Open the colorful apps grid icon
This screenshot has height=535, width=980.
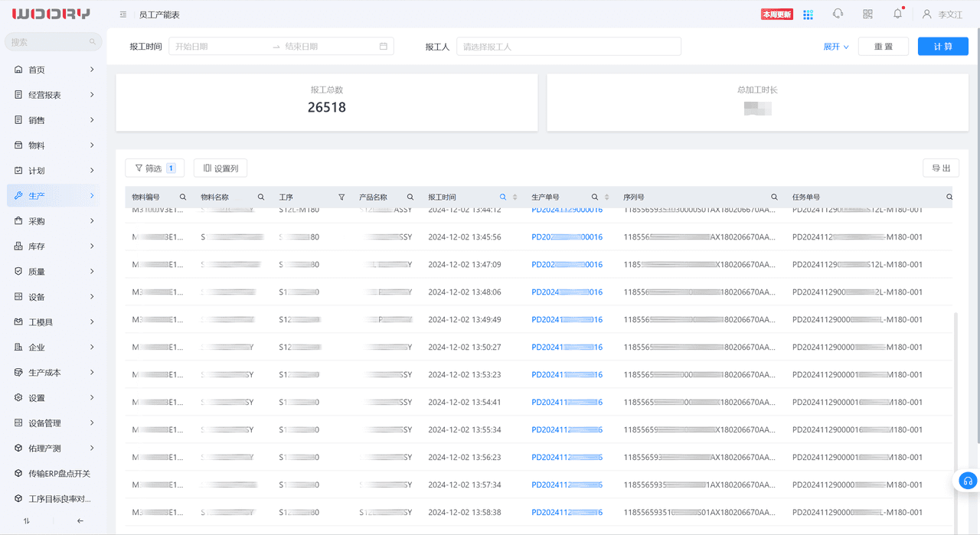808,15
